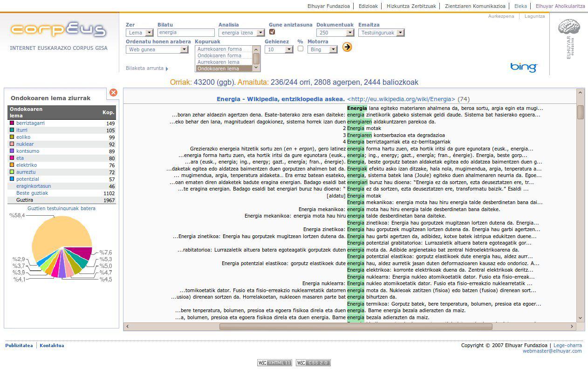This screenshot has width=588, height=369.
Task: Uncheck the Gune aniztasuna checkbox
Action: tap(272, 32)
